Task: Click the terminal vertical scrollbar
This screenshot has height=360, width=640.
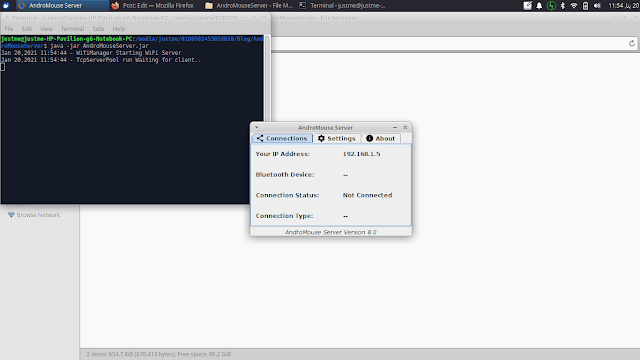Action: click(267, 78)
